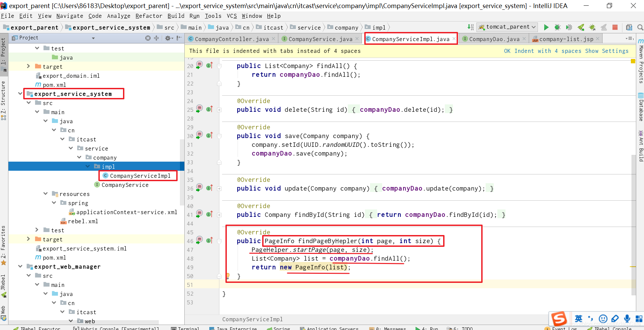Image resolution: width=644 pixels, height=330 pixels.
Task: Click editor vertical scrollbar thumb
Action: [x=634, y=225]
